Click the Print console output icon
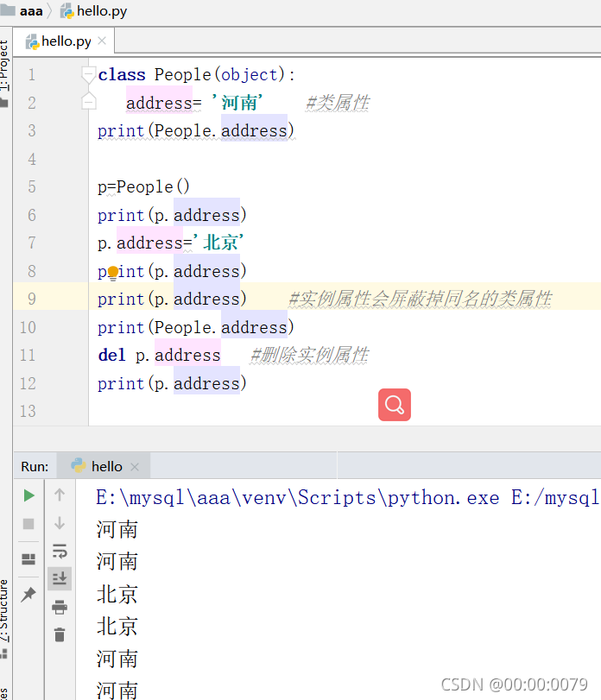The image size is (601, 700). click(60, 607)
